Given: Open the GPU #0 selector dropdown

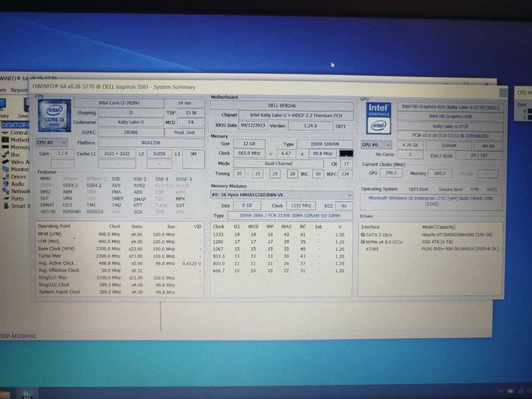Looking at the screenshot, I should pos(376,145).
